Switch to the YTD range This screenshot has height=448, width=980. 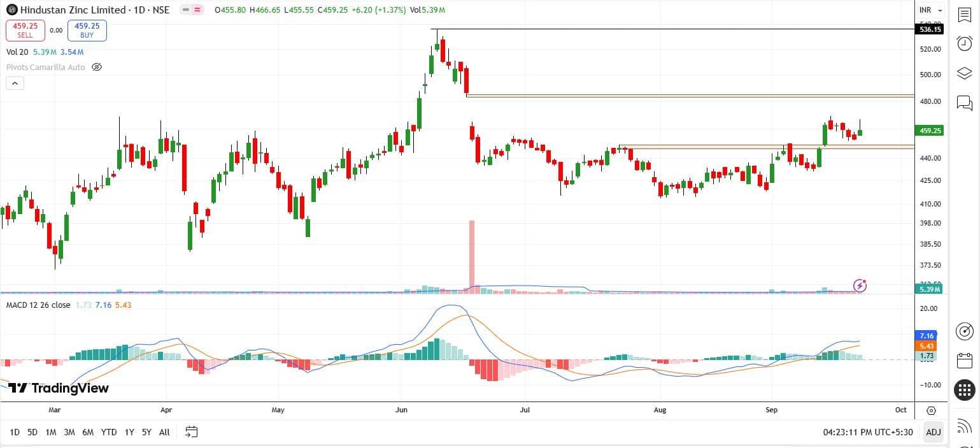point(109,432)
